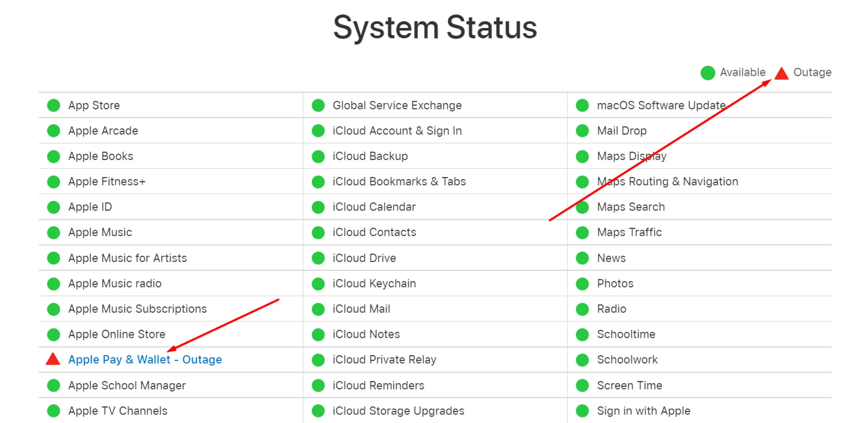Select iCloud Storage Upgrades in the list
Image resolution: width=868 pixels, height=423 pixels.
(398, 411)
